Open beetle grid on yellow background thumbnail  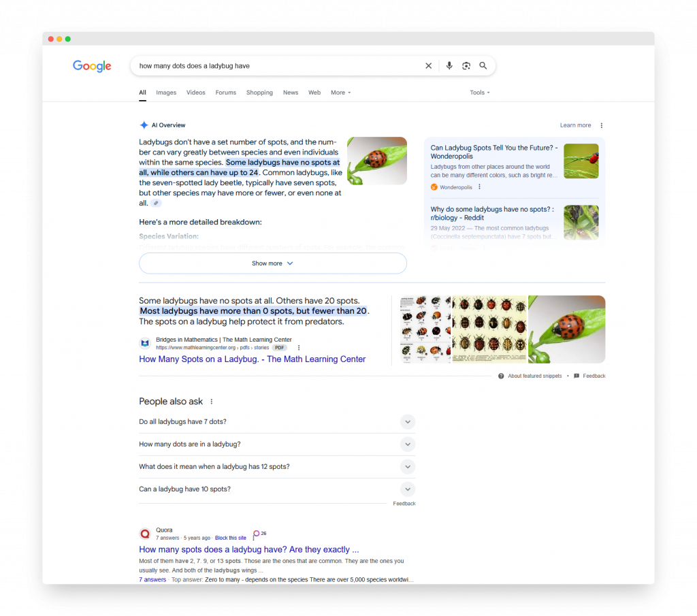tap(489, 329)
